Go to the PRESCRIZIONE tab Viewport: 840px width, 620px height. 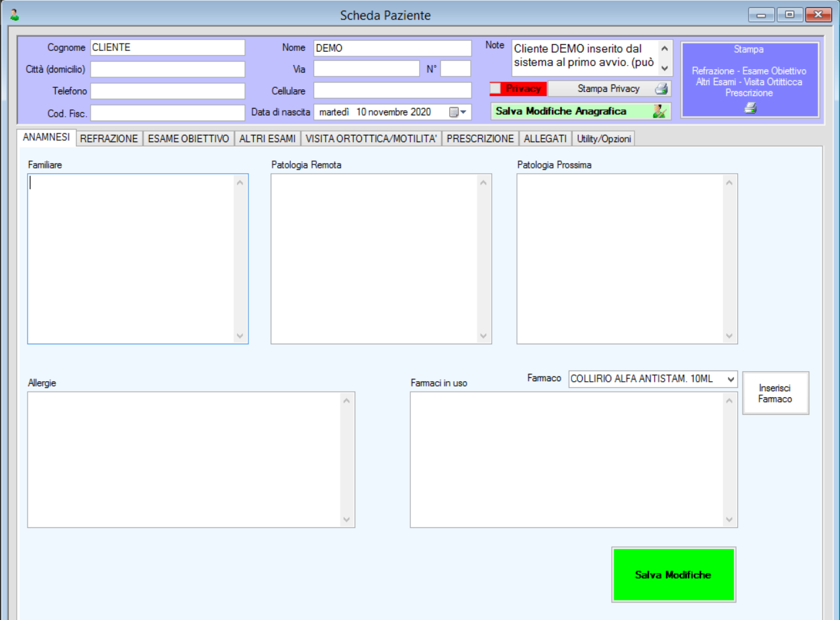point(480,138)
